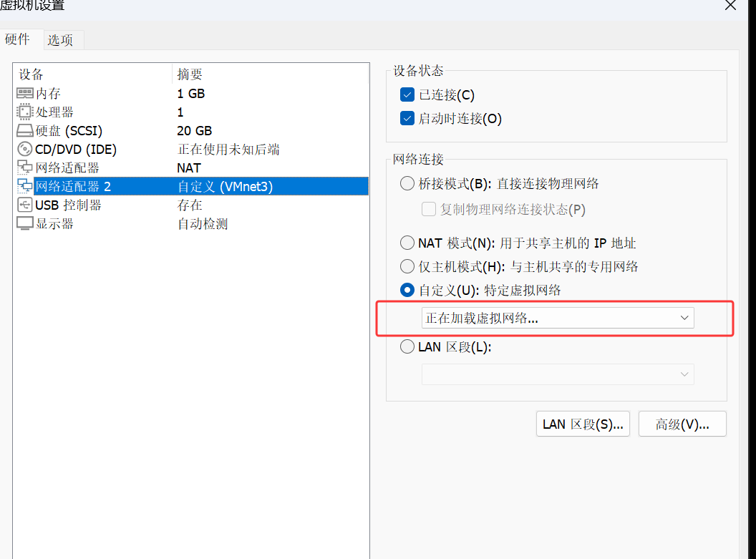The width and height of the screenshot is (756, 559).
Task: Click the 网络适配器 2 icon
Action: tap(25, 187)
